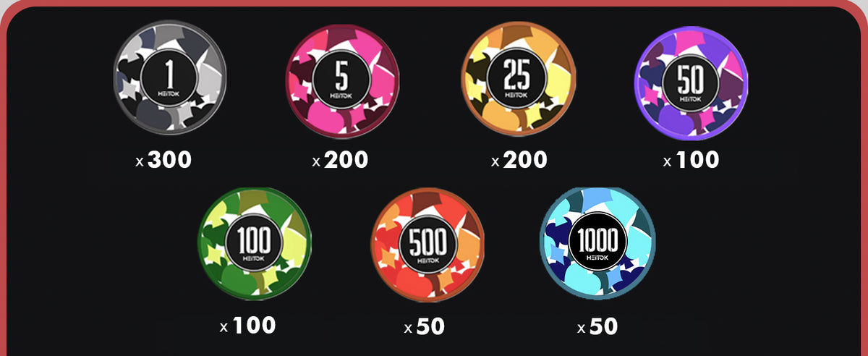Click the x300 quantity label
The image size is (868, 356).
[164, 160]
